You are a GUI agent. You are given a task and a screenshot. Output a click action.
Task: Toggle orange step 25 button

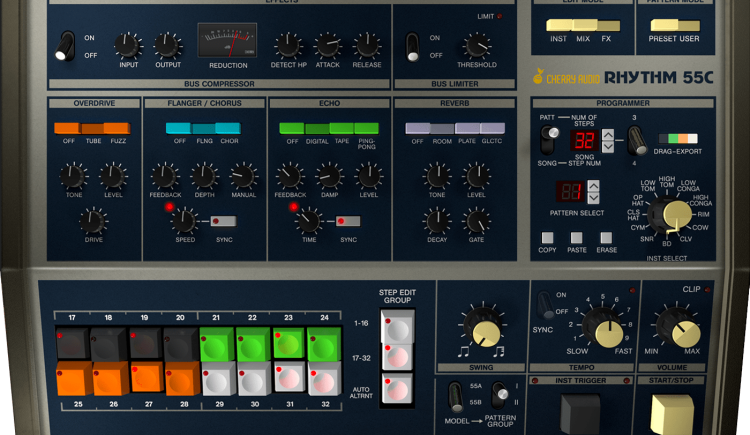click(x=74, y=379)
